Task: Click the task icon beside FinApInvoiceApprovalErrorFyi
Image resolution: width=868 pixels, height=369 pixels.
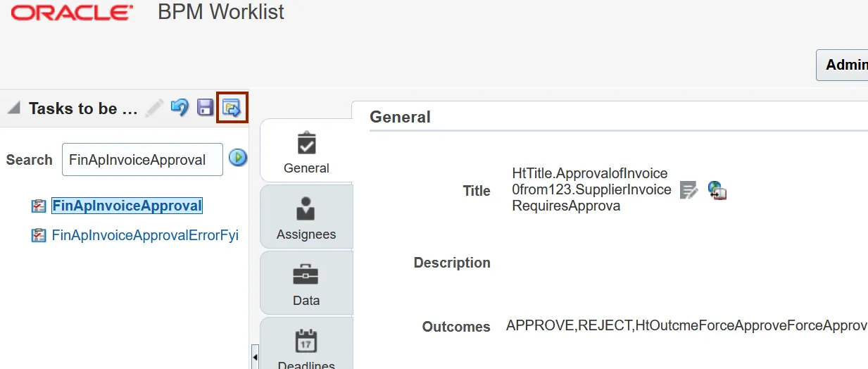Action: [39, 235]
